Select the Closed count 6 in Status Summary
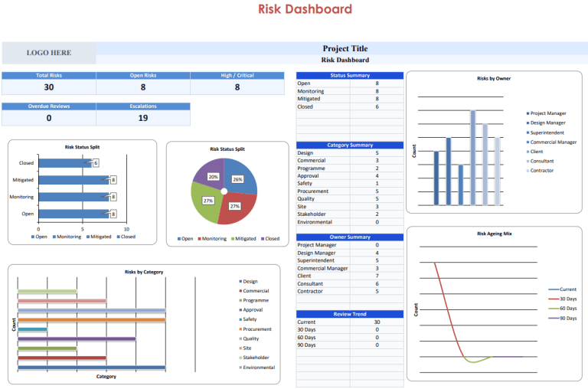Viewport: 588px width, 389px height. coord(377,106)
